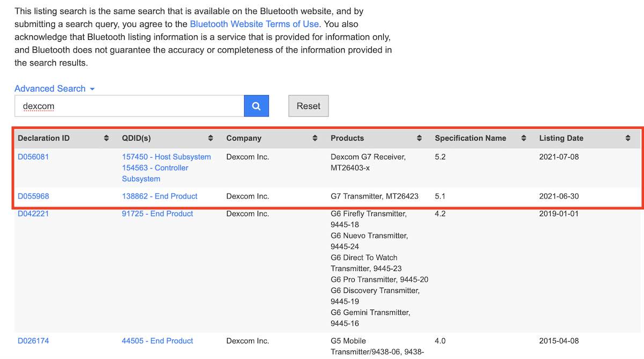Open QDID 157450 Host Subsystem link
The width and height of the screenshot is (644, 359).
click(166, 157)
